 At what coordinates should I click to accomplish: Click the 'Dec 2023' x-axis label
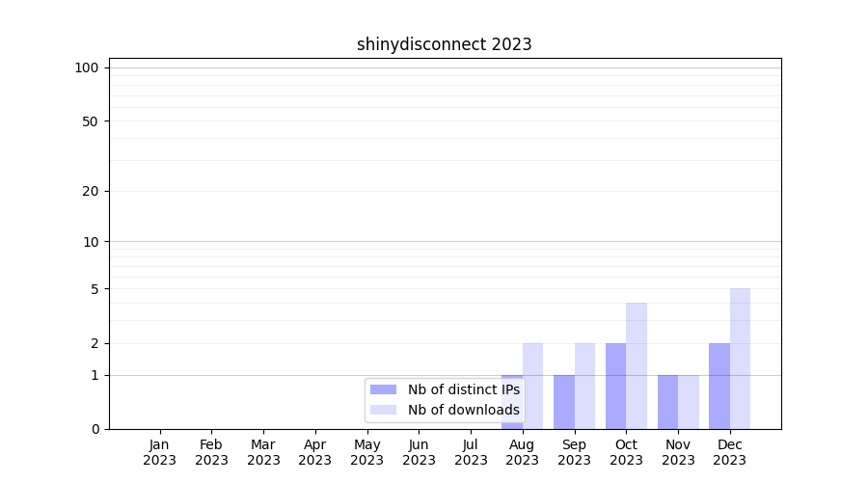[730, 452]
